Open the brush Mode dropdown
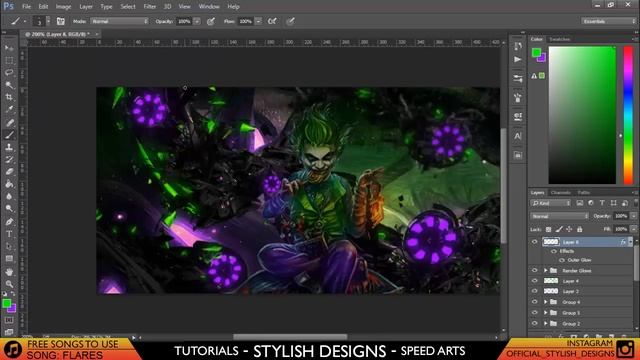The width and height of the screenshot is (640, 360). [x=119, y=21]
